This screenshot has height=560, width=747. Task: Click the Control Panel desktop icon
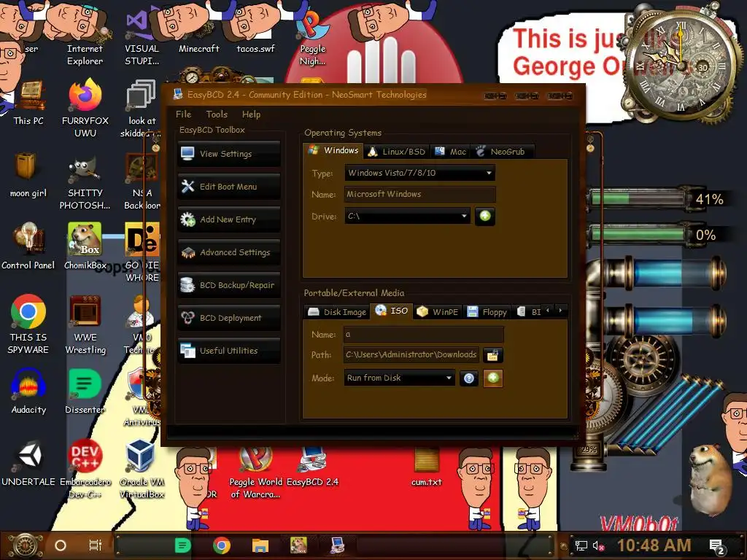28,246
